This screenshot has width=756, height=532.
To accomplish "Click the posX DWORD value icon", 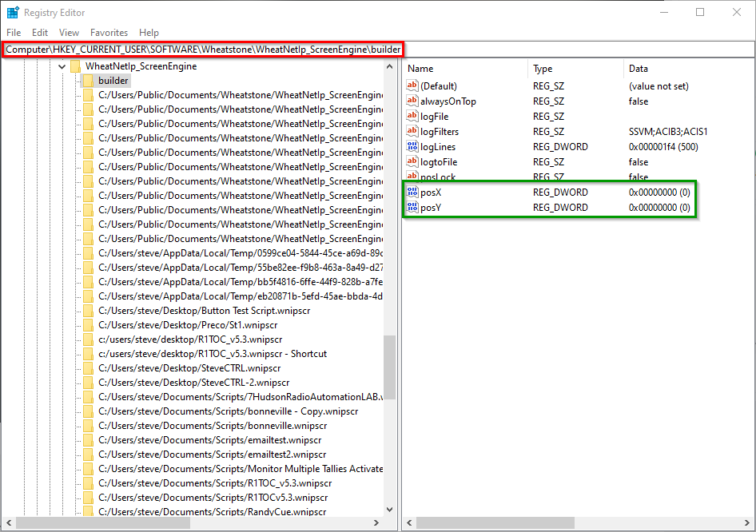I will (x=412, y=192).
